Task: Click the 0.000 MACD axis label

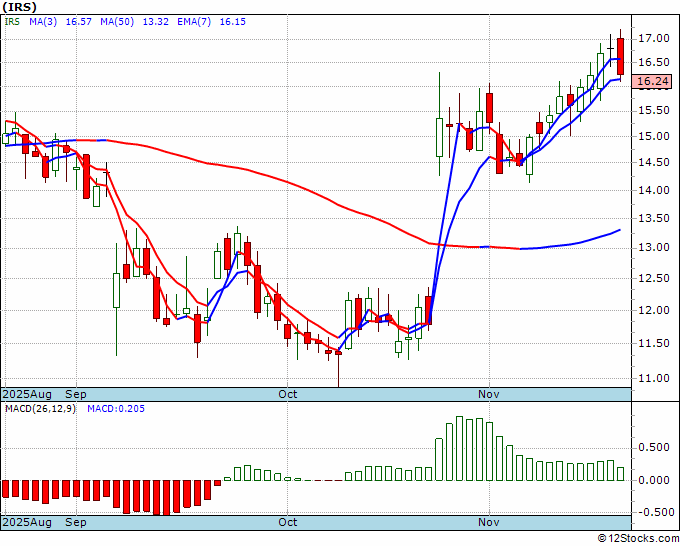Action: pos(654,480)
